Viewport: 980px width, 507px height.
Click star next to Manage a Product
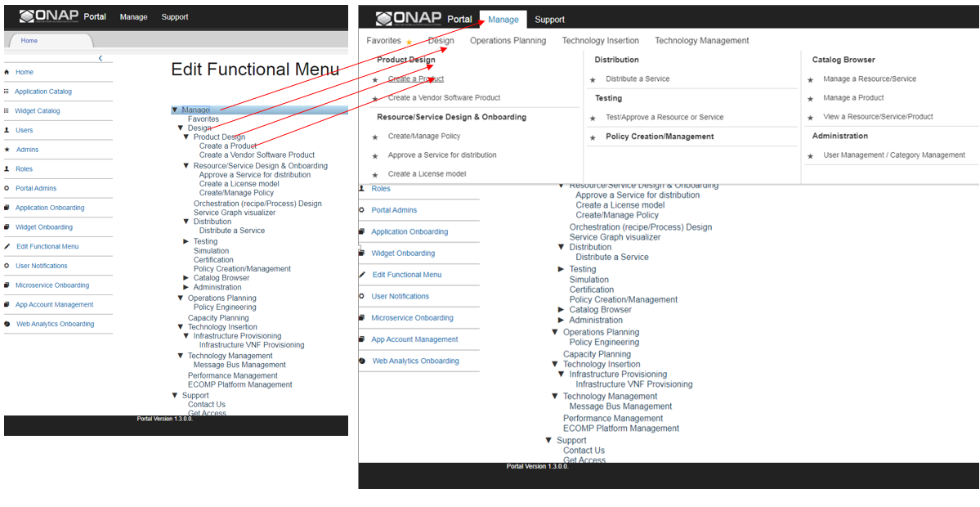coord(810,99)
